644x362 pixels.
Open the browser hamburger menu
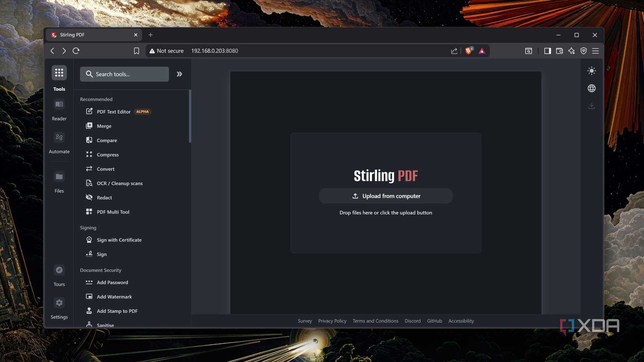[596, 51]
